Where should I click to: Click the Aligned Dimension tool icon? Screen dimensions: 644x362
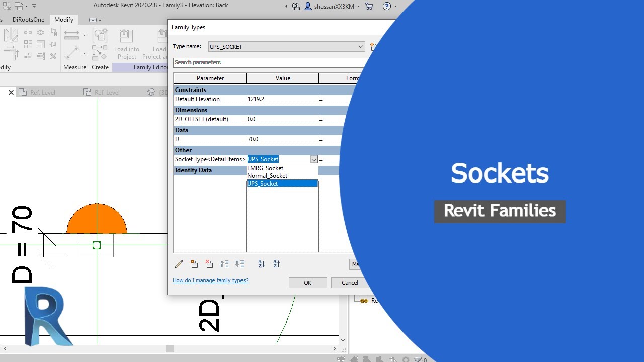click(71, 52)
